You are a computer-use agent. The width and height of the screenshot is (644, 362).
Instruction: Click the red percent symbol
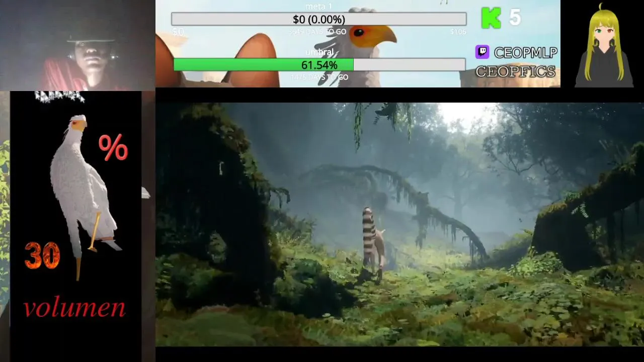[113, 148]
